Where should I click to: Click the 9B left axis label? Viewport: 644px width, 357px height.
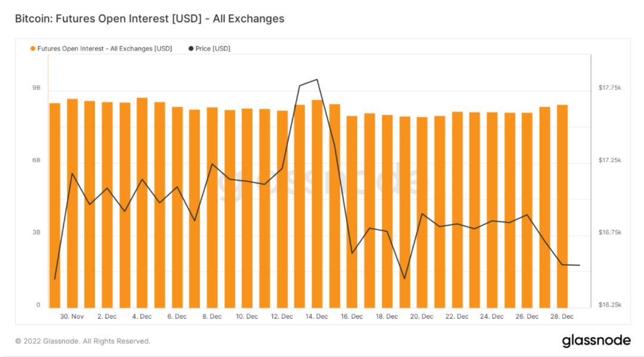coord(36,88)
